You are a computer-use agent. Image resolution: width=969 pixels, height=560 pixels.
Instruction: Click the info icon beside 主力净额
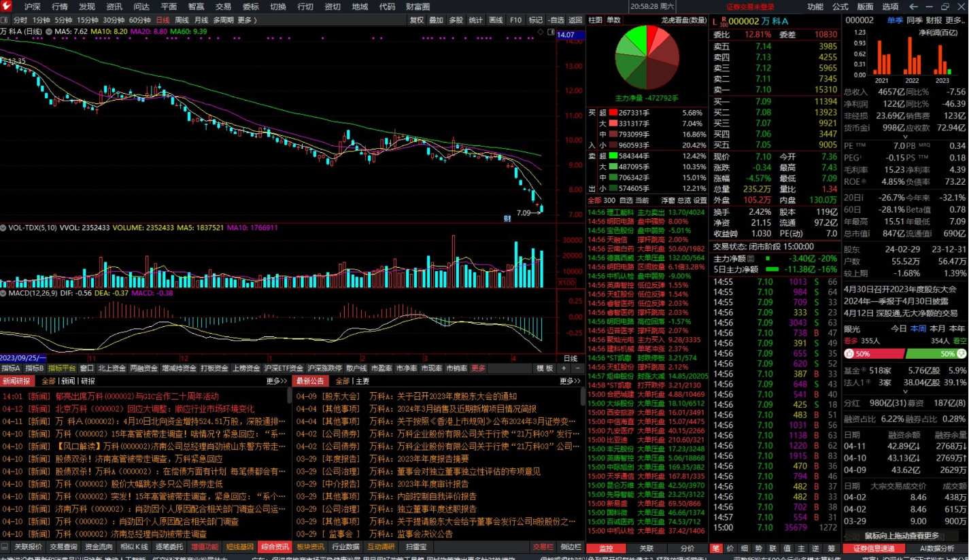point(751,259)
